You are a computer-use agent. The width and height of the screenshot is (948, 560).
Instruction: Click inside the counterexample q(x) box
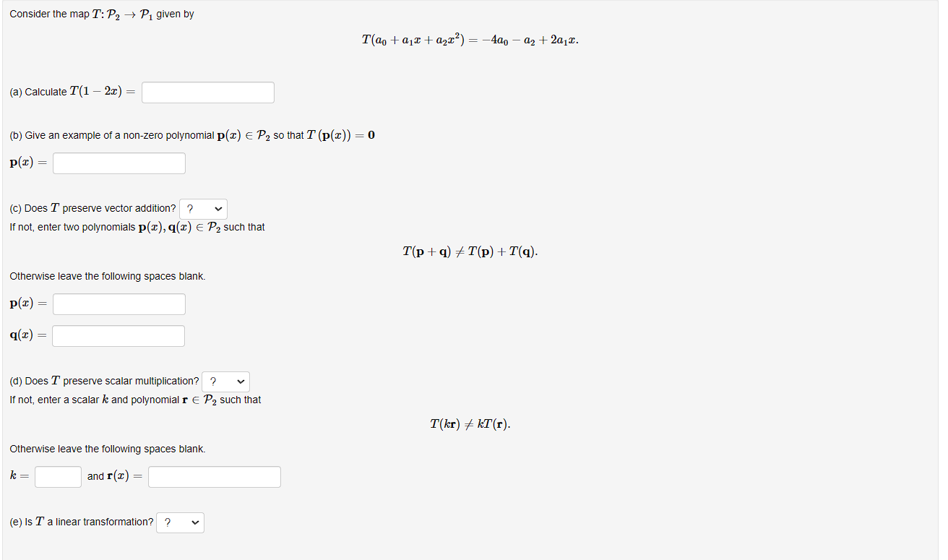coord(118,335)
